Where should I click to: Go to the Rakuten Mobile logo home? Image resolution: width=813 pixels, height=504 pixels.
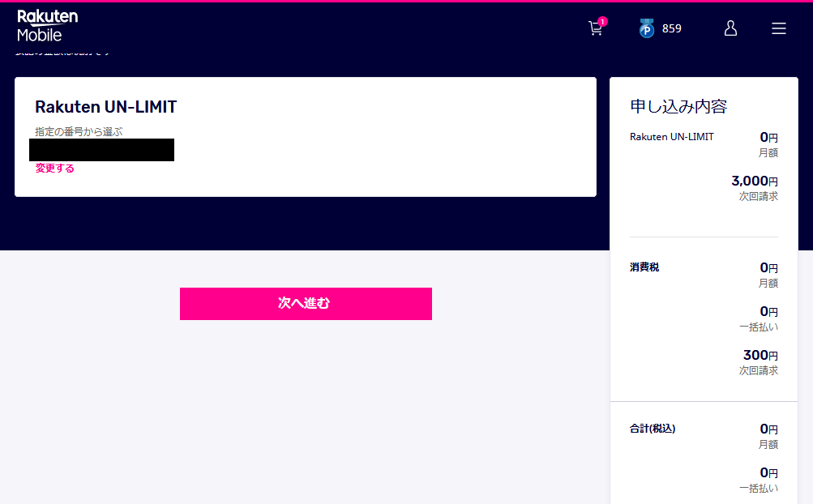pos(47,25)
